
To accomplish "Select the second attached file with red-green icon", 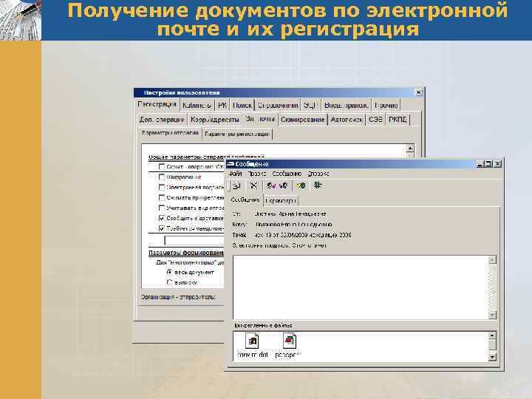I will click(x=290, y=341).
